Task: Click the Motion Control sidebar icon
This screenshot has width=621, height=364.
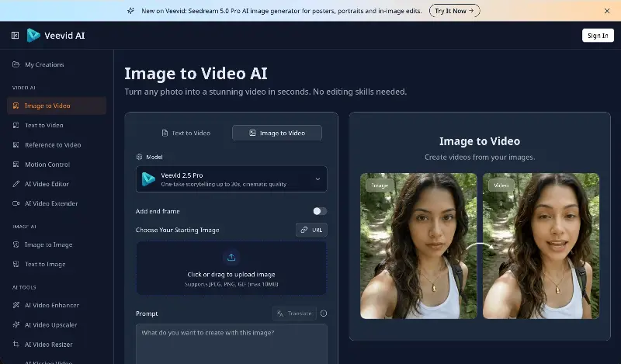Action: pos(16,164)
